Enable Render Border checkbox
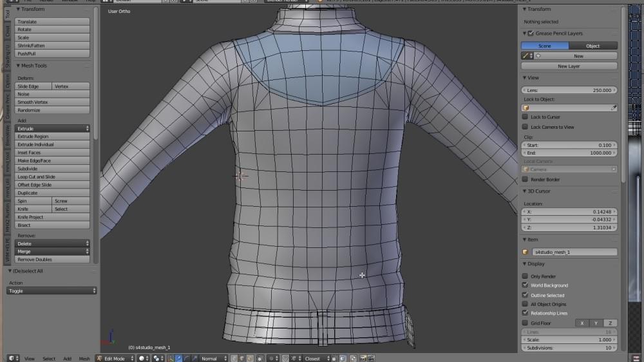The width and height of the screenshot is (644, 362). point(525,179)
